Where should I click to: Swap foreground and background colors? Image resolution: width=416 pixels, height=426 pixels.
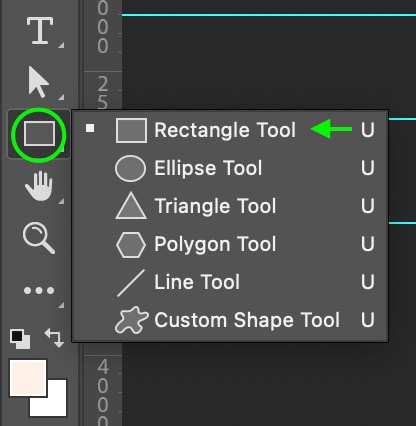pyautogui.click(x=54, y=338)
